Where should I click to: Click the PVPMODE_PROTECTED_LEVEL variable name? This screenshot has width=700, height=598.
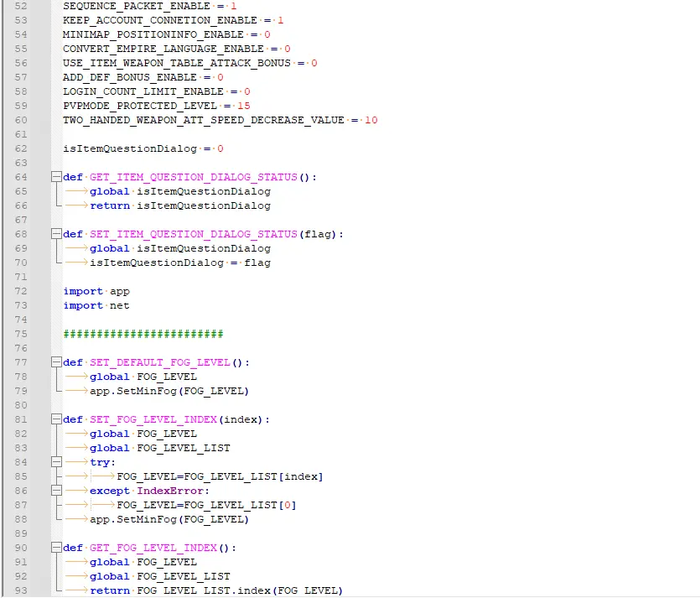[x=140, y=106]
